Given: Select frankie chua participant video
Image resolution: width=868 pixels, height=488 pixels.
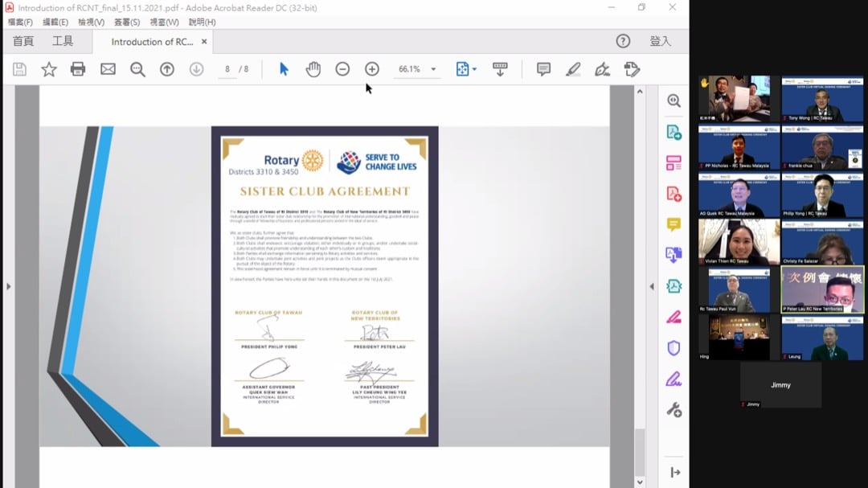Looking at the screenshot, I should [x=822, y=147].
